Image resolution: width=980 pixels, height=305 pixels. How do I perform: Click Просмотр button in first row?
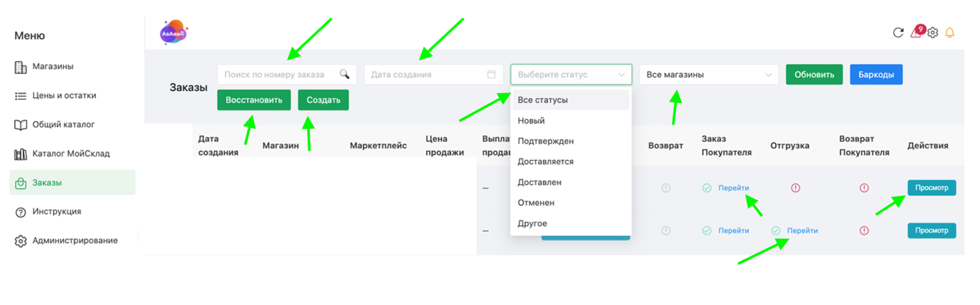931,188
